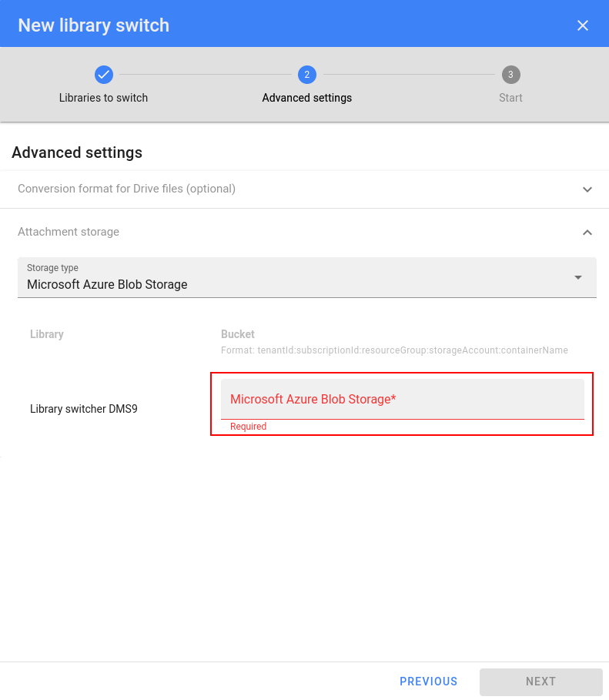Click the Bucket column header

[238, 334]
